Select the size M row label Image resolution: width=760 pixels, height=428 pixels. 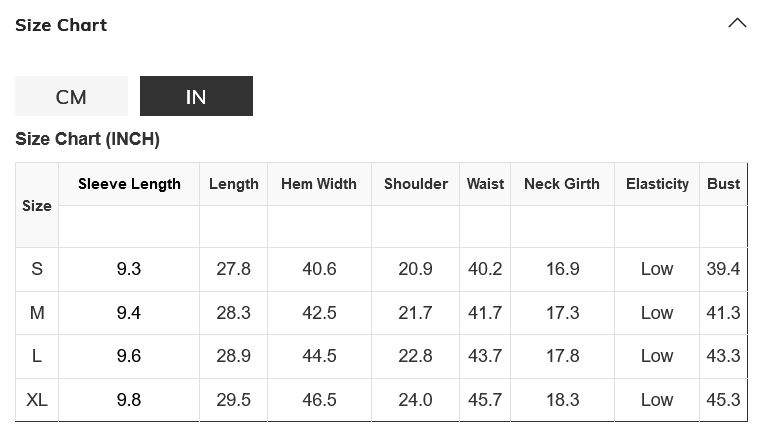pos(37,313)
